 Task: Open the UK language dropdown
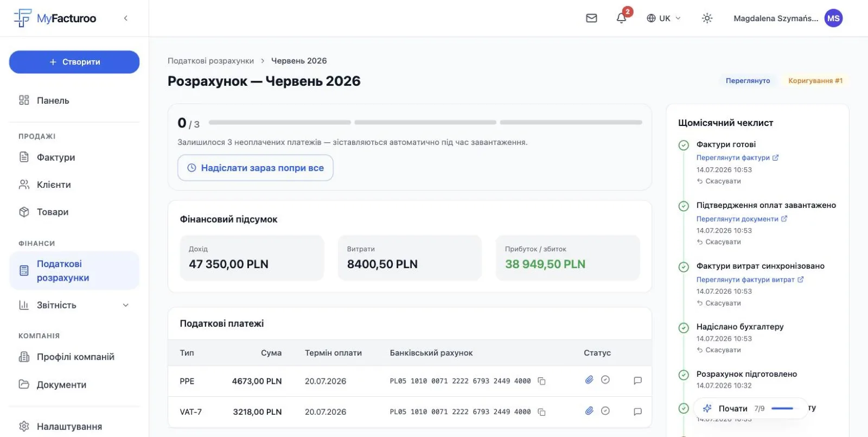click(x=663, y=18)
